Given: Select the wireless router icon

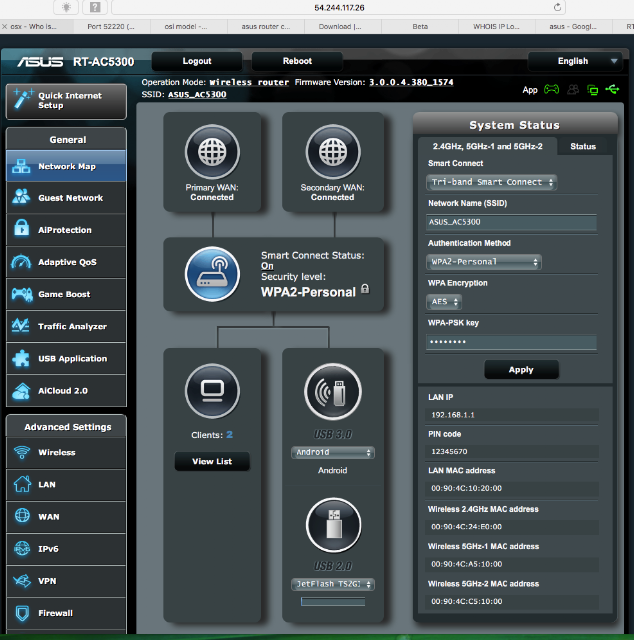Looking at the screenshot, I should (x=212, y=274).
